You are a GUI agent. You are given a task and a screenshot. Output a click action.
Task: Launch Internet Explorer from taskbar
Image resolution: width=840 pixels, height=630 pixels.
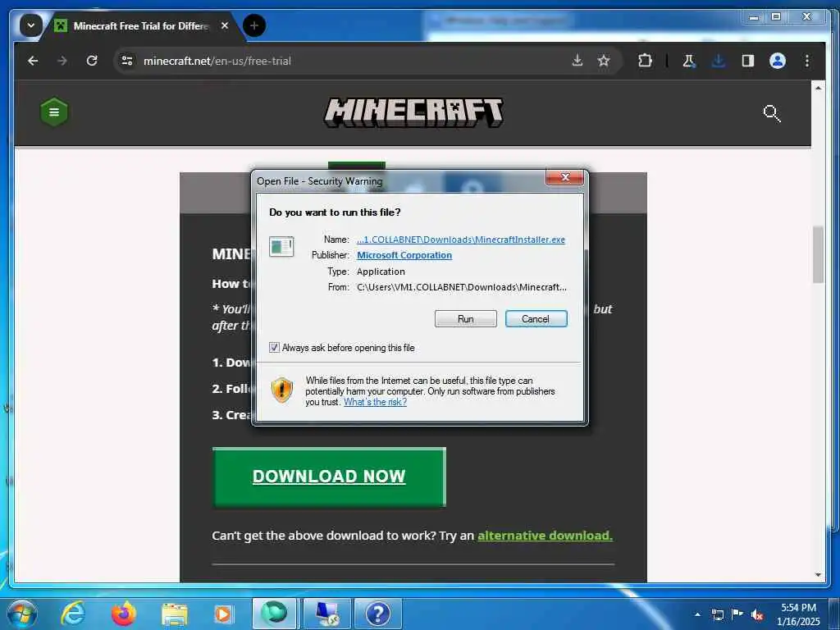click(x=72, y=614)
